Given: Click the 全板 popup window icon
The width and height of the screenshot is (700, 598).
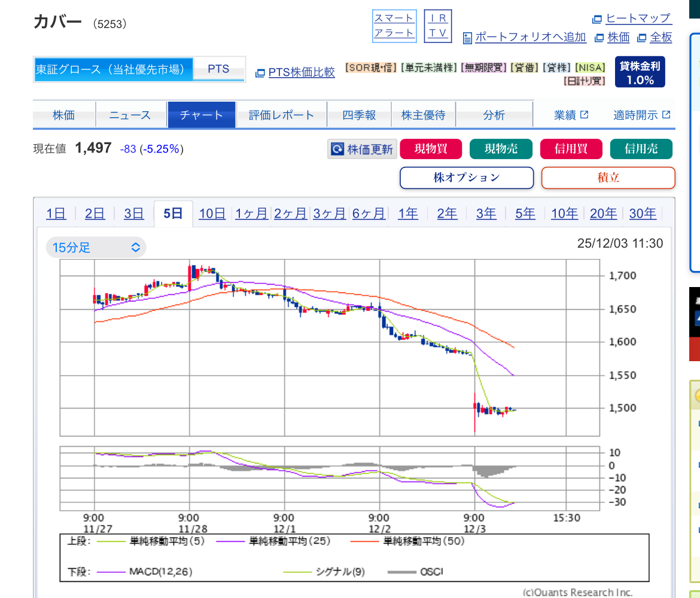Looking at the screenshot, I should 641,38.
